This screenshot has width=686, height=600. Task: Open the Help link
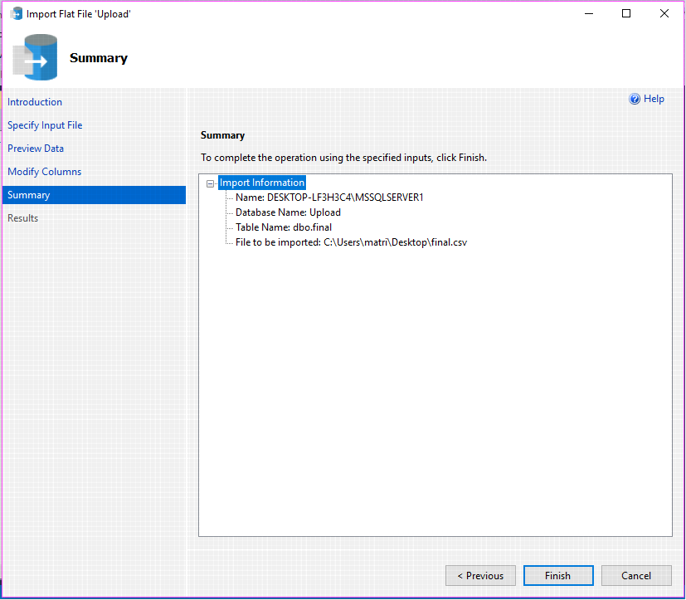pos(654,99)
